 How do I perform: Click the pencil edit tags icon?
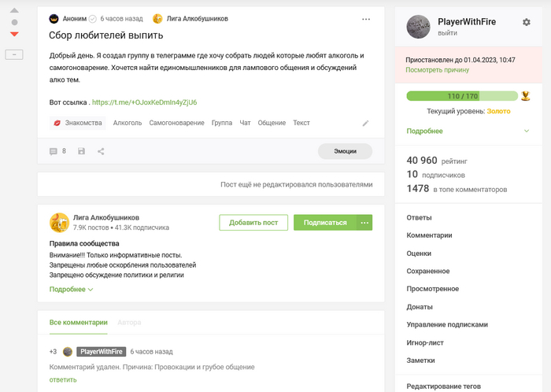pyautogui.click(x=365, y=124)
